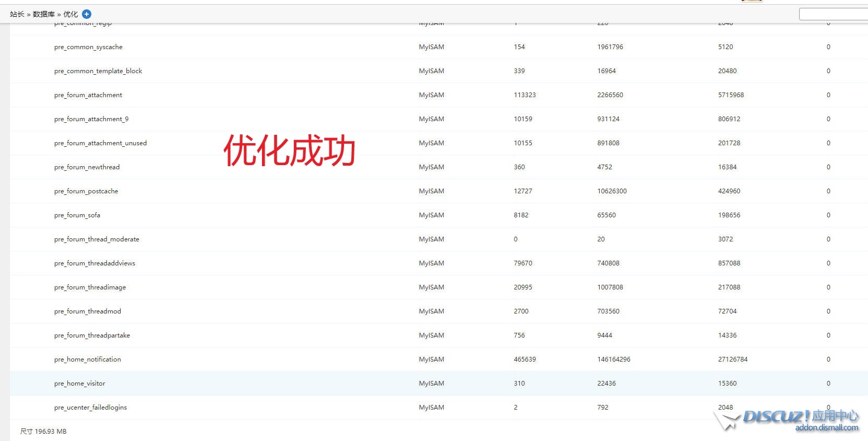Click index size 424960 for pre_forum_postcache
Image resolution: width=868 pixels, height=441 pixels.
click(729, 191)
